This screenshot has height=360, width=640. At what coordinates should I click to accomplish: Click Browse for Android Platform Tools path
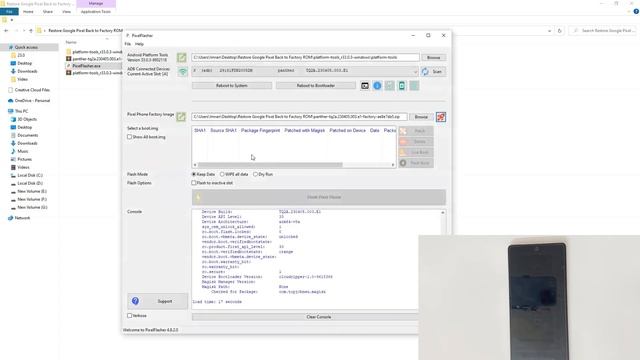point(433,58)
